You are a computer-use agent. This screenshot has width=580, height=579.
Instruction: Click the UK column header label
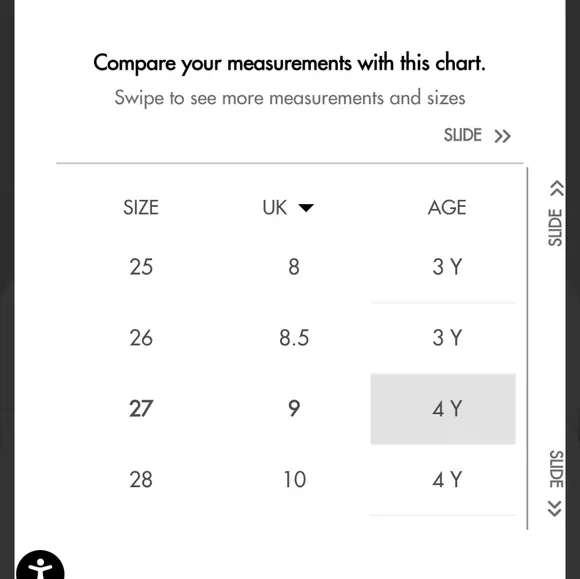pos(274,208)
